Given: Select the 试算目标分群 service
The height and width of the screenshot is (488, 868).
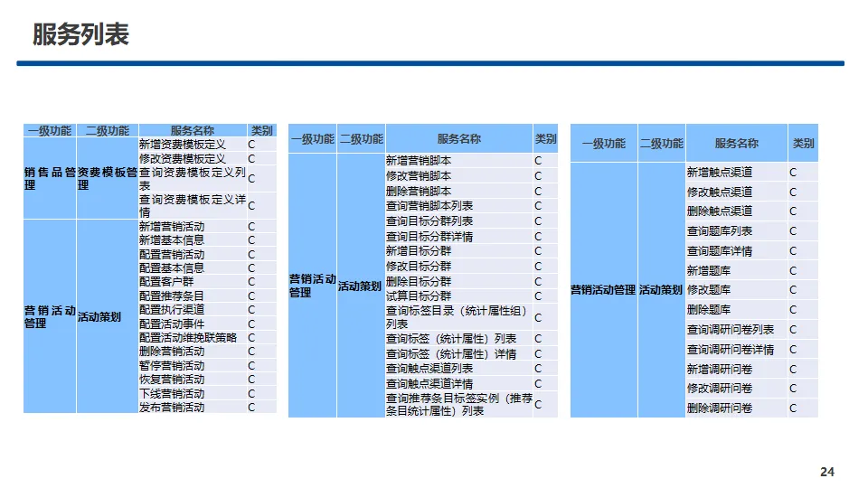Looking at the screenshot, I should pyautogui.click(x=459, y=296).
